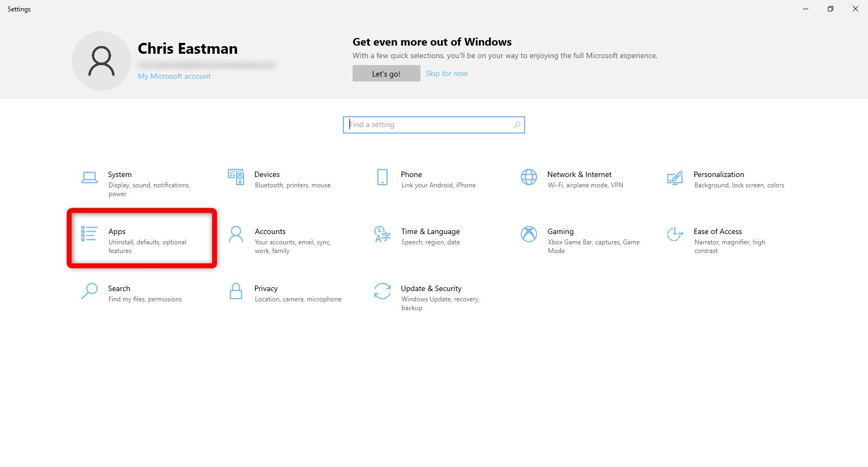The height and width of the screenshot is (467, 868).
Task: Click the Privacy category title
Action: tap(266, 288)
